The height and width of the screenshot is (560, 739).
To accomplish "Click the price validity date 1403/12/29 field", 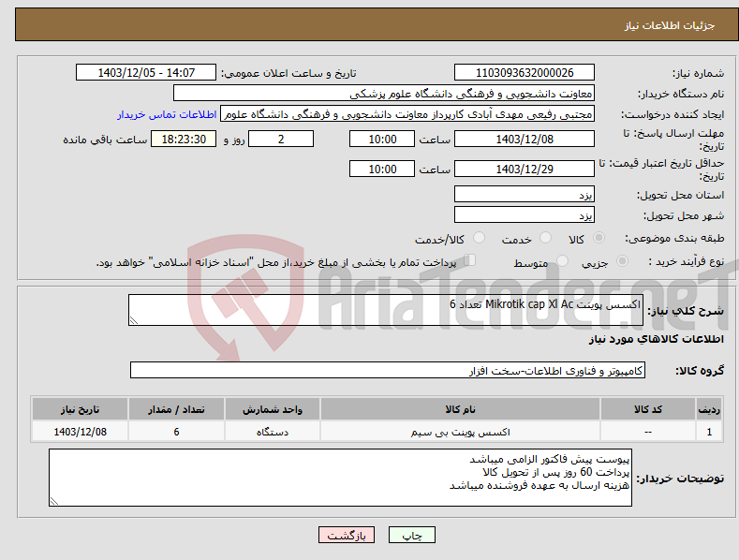I will coord(525,169).
